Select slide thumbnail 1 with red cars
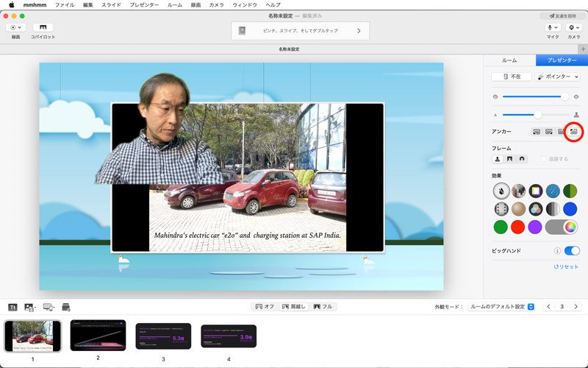 point(32,336)
